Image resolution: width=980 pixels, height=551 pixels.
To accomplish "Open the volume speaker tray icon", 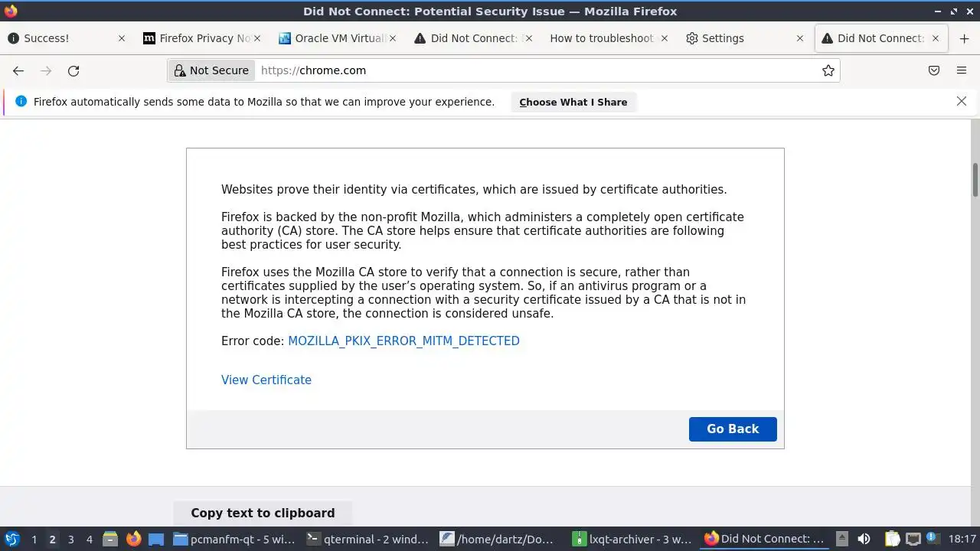I will [x=864, y=539].
